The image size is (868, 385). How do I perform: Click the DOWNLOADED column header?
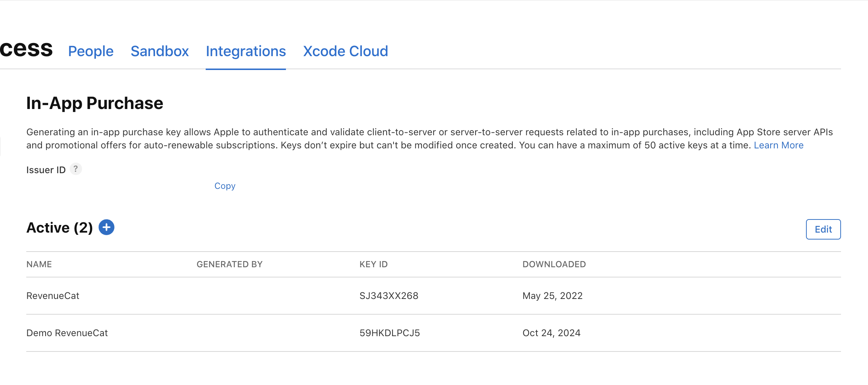point(554,264)
